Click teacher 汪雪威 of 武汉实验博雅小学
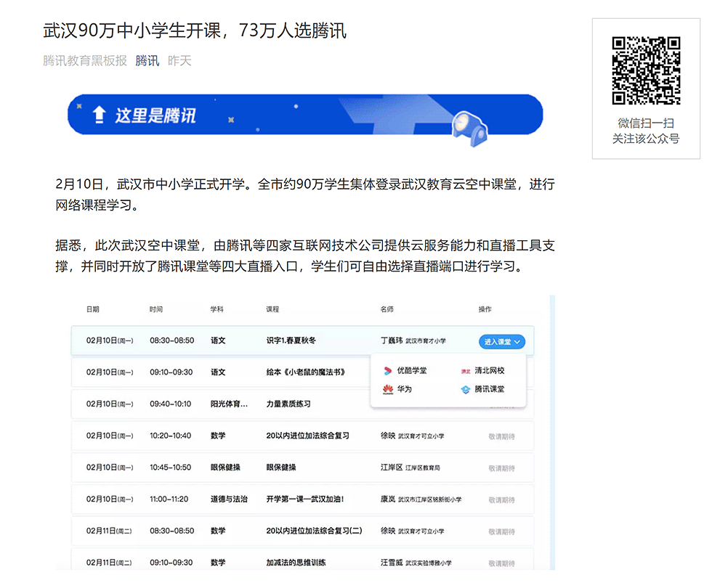The image size is (712, 588). pos(416,563)
